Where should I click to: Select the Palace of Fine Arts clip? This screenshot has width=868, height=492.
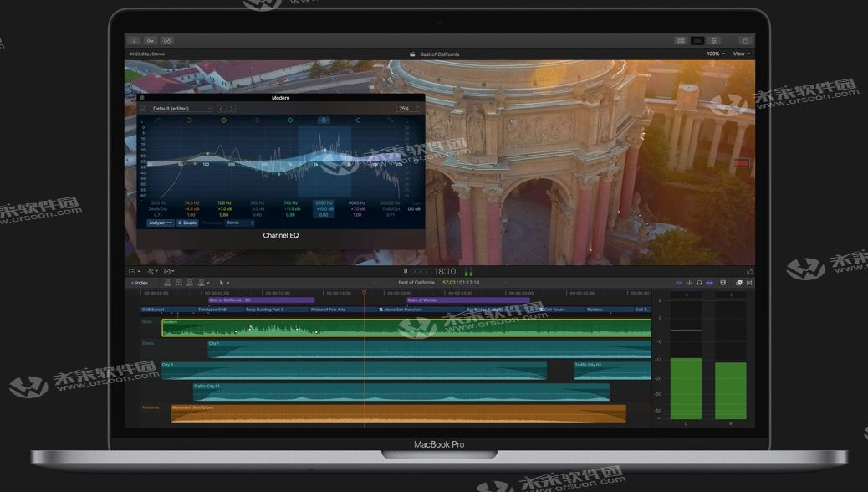tap(343, 310)
